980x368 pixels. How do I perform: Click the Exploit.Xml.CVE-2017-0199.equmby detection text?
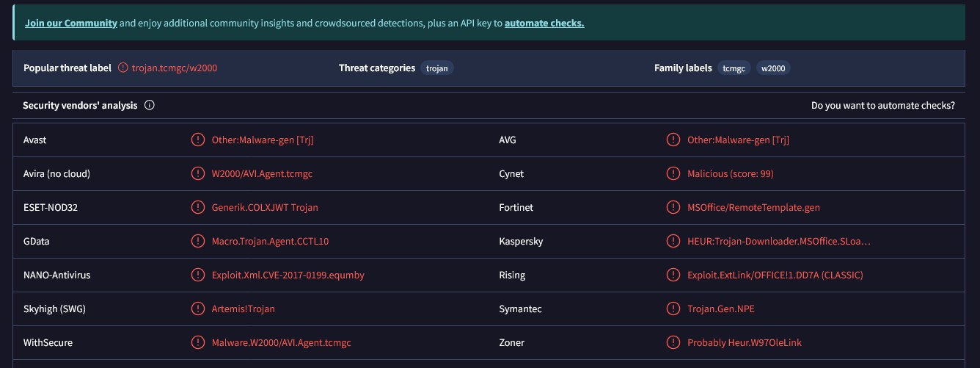288,275
